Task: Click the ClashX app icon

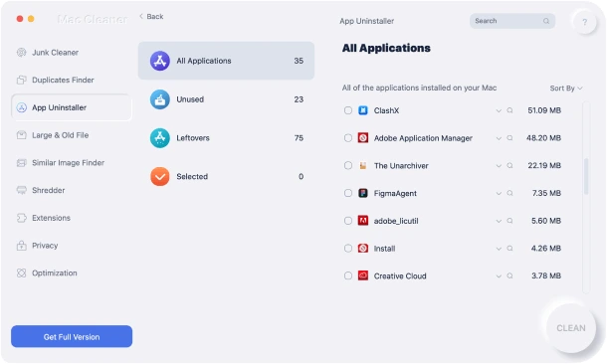Action: click(x=363, y=110)
